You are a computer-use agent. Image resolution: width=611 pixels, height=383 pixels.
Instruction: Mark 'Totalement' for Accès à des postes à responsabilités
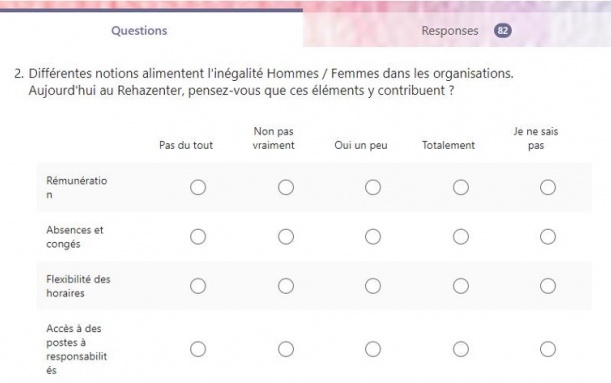tap(461, 349)
